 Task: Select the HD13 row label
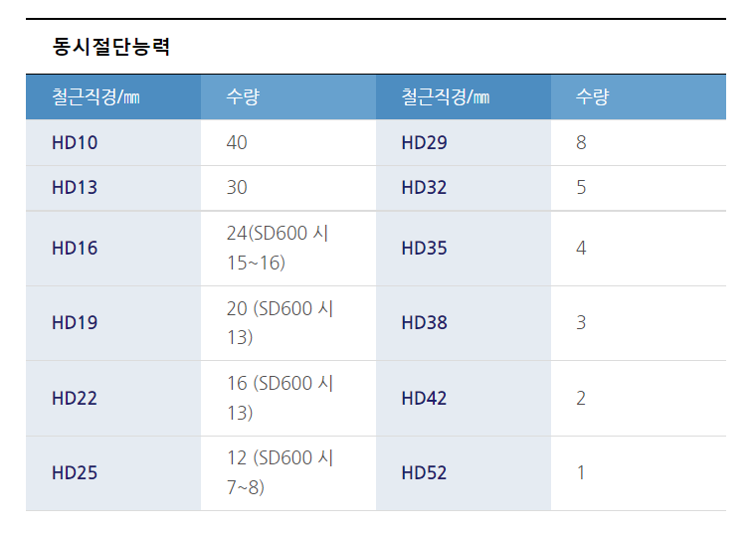(75, 188)
